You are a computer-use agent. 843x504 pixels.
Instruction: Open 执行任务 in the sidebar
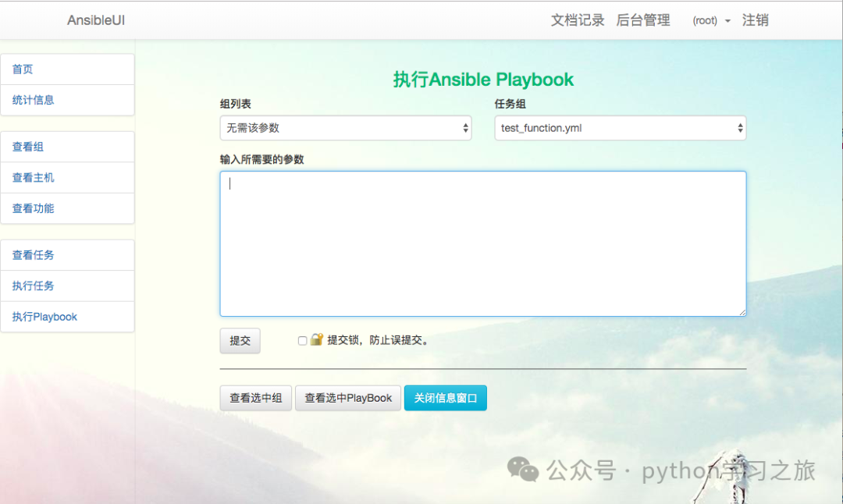(67, 286)
